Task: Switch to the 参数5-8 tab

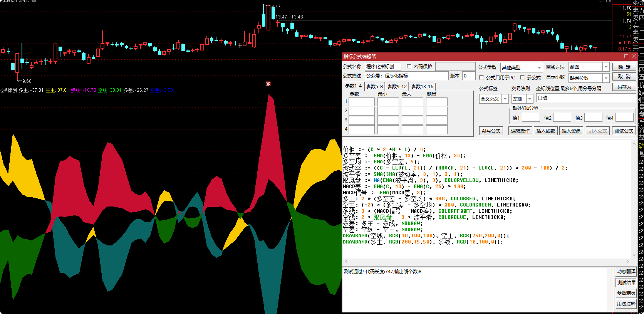Action: pos(374,86)
